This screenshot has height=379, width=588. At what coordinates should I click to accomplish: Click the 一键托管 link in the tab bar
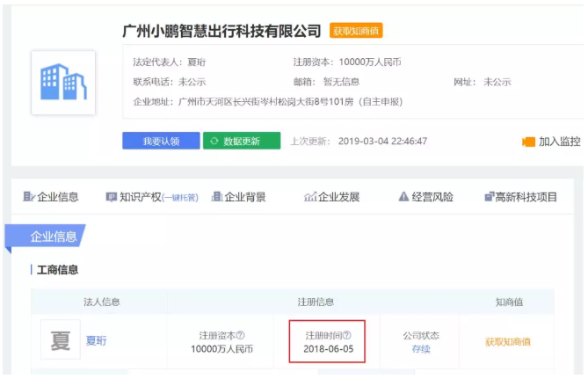click(x=180, y=198)
